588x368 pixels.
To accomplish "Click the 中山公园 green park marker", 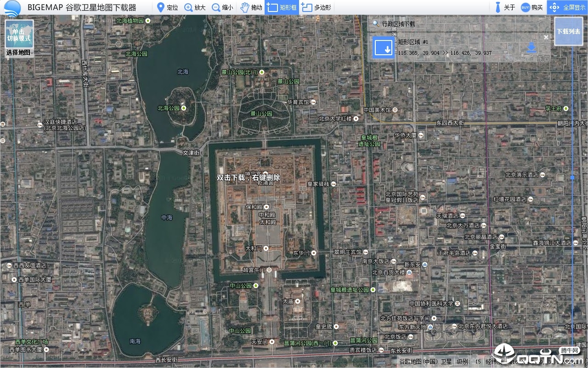I will click(257, 286).
